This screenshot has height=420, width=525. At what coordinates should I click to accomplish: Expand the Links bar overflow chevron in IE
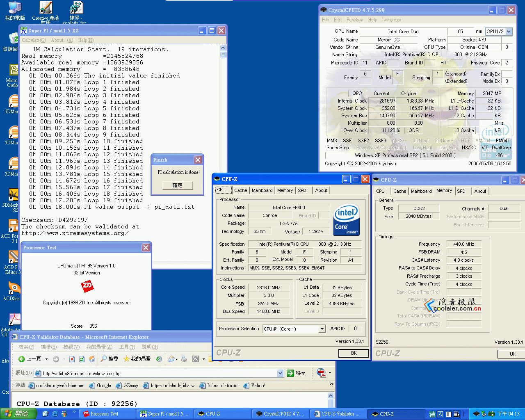(332, 384)
